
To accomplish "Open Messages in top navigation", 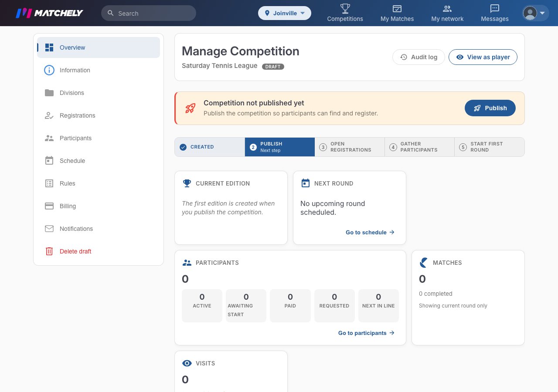I will point(495,13).
